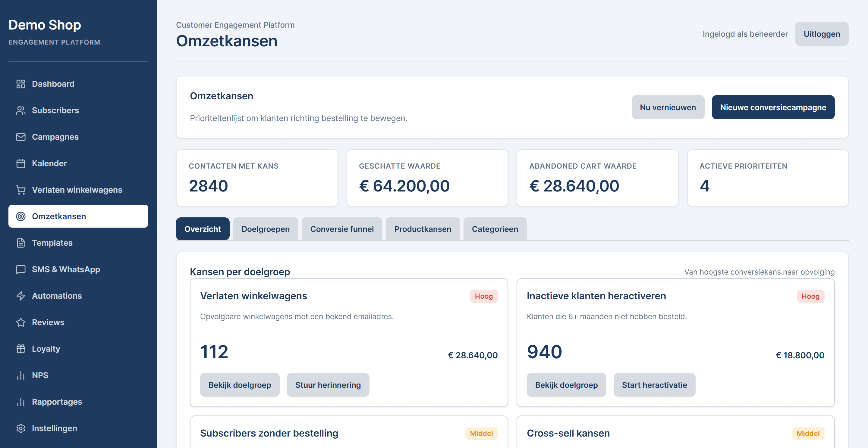Open the Categorieen tab
The image size is (868, 448).
coord(495,229)
